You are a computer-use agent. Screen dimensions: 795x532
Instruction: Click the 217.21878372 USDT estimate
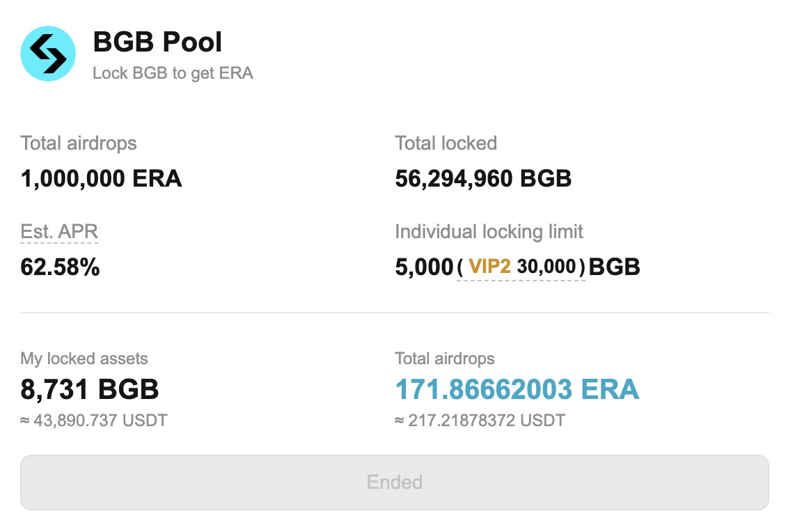click(x=480, y=421)
